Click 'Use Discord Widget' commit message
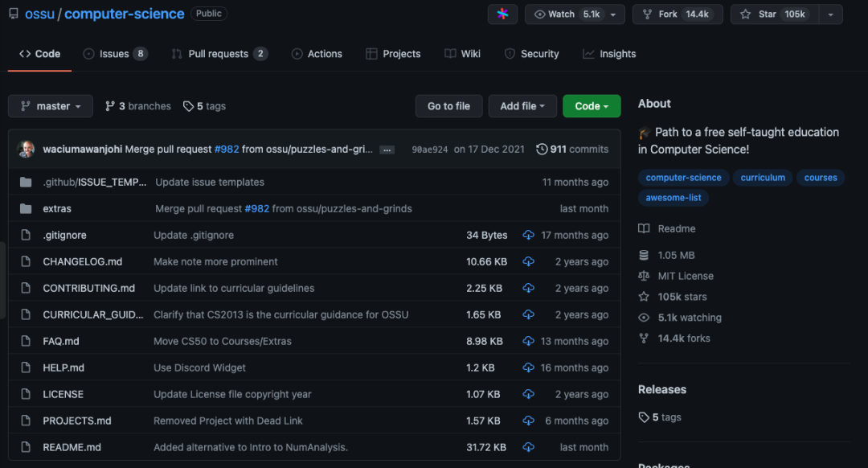Viewport: 868px width, 468px height. (x=199, y=367)
